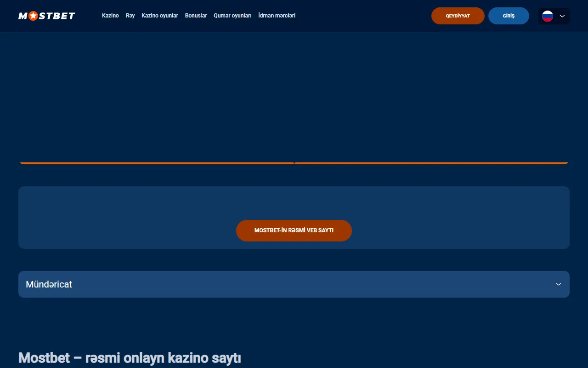Click the Russian flag language icon
Image resolution: width=588 pixels, height=368 pixels.
[547, 16]
